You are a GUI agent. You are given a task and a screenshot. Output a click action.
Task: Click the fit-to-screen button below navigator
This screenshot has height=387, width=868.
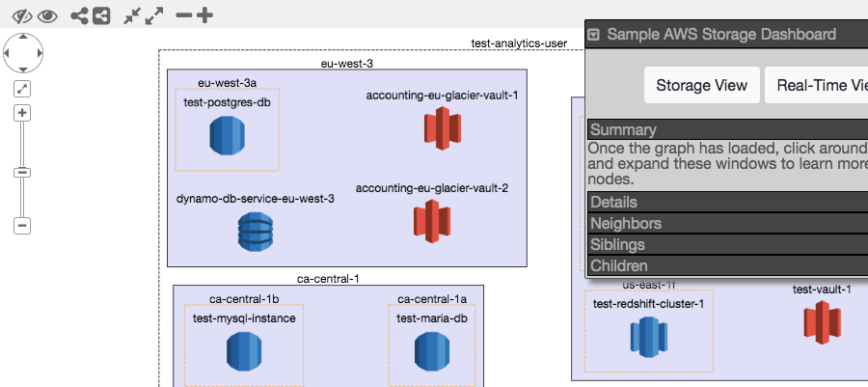tap(22, 89)
